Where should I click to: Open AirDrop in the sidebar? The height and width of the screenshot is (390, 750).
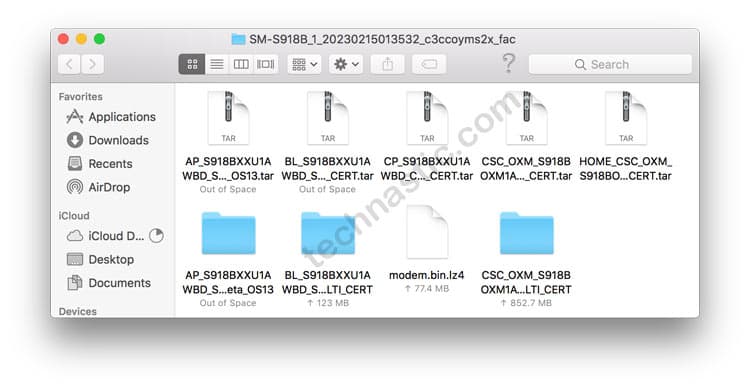(x=99, y=187)
